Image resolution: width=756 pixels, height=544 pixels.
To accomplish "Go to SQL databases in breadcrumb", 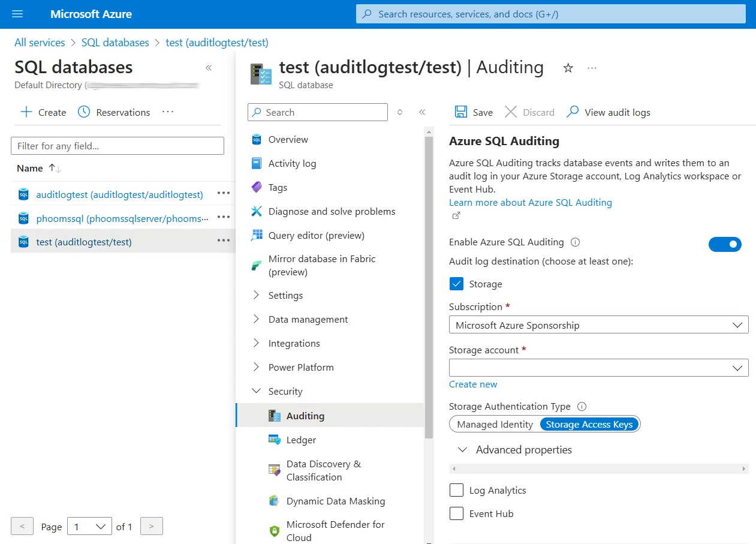I will (115, 42).
